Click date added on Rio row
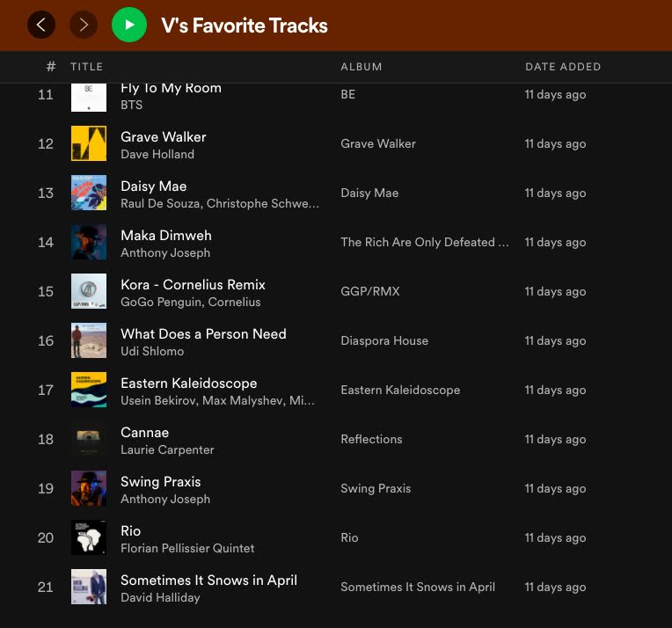Image resolution: width=672 pixels, height=628 pixels. [x=555, y=538]
